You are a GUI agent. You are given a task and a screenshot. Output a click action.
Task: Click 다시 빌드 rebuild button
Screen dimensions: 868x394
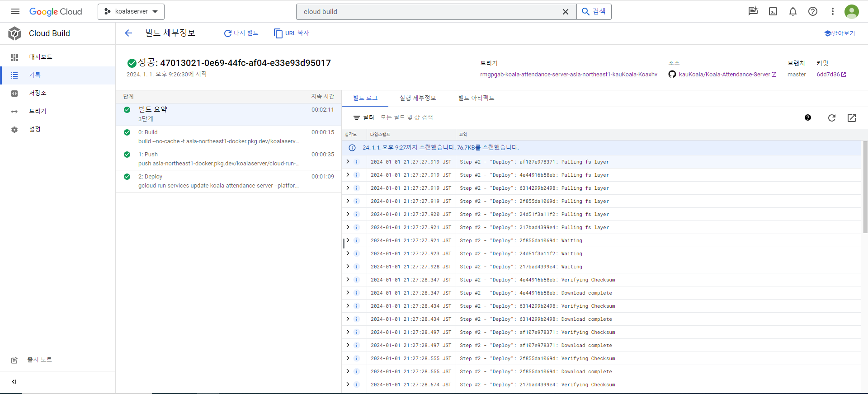point(241,33)
